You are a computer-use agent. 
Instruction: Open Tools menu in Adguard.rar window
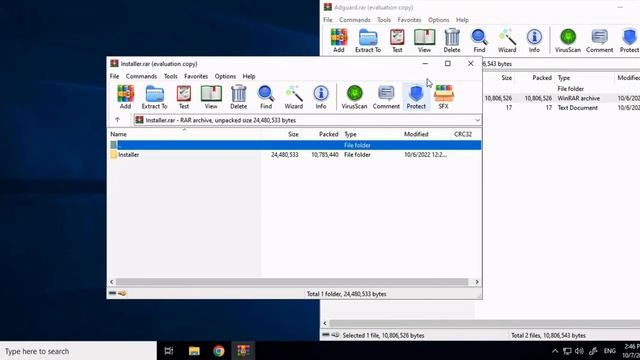(384, 20)
